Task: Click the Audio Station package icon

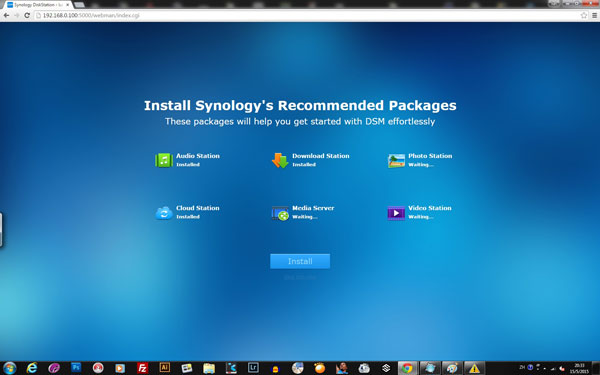Action: pos(164,160)
